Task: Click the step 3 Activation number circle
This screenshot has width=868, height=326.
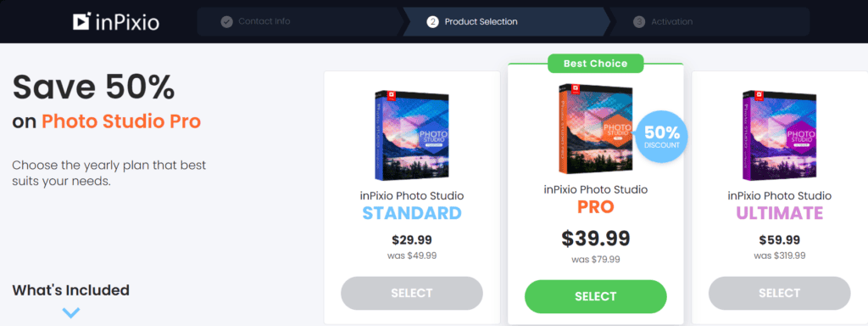Action: tap(639, 21)
